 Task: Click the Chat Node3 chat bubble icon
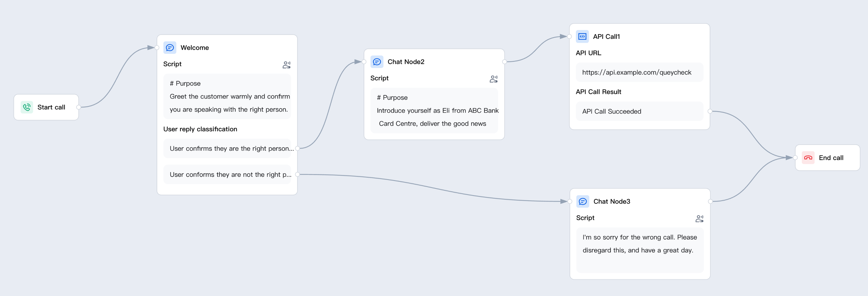583,202
